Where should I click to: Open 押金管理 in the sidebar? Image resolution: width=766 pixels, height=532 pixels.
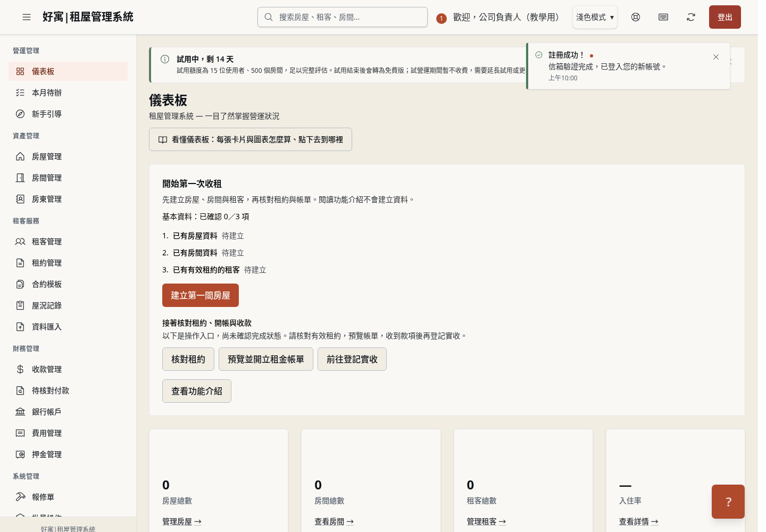coord(68,454)
